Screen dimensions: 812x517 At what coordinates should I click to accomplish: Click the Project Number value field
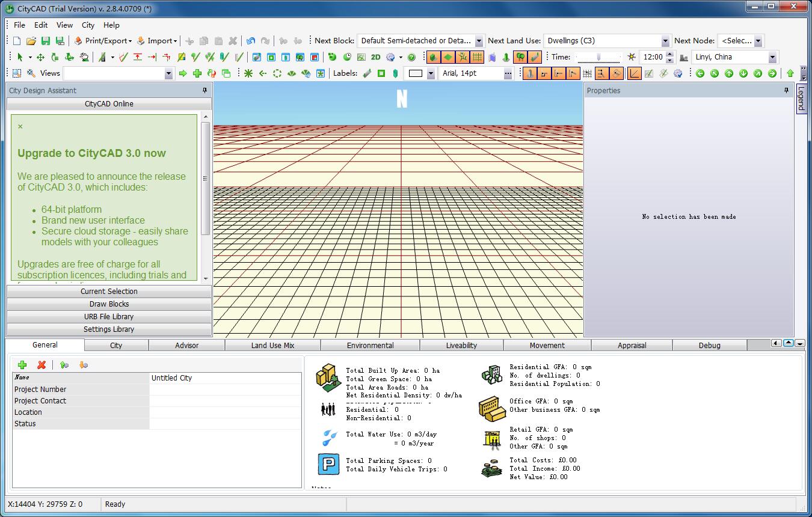[x=225, y=390]
